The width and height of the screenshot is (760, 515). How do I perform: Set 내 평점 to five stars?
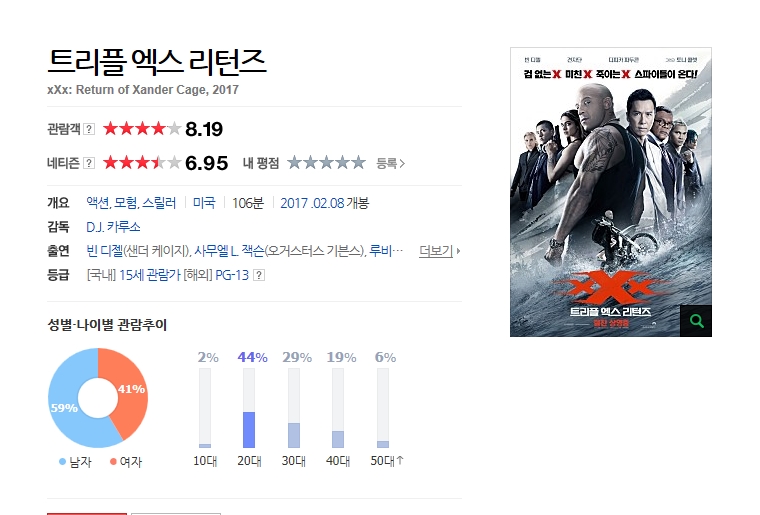point(358,163)
